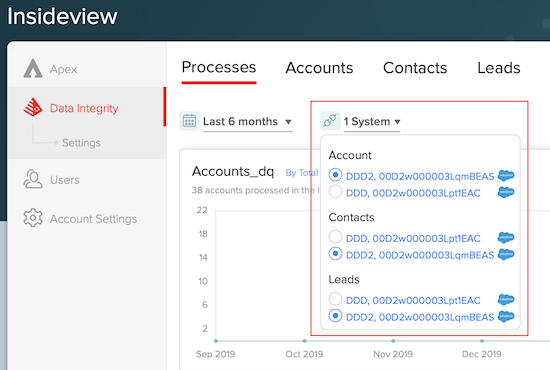Viewport: 550px width, 370px height.
Task: Click Account link DDD, 00D2w000003Lpt1EAC
Action: (x=413, y=193)
